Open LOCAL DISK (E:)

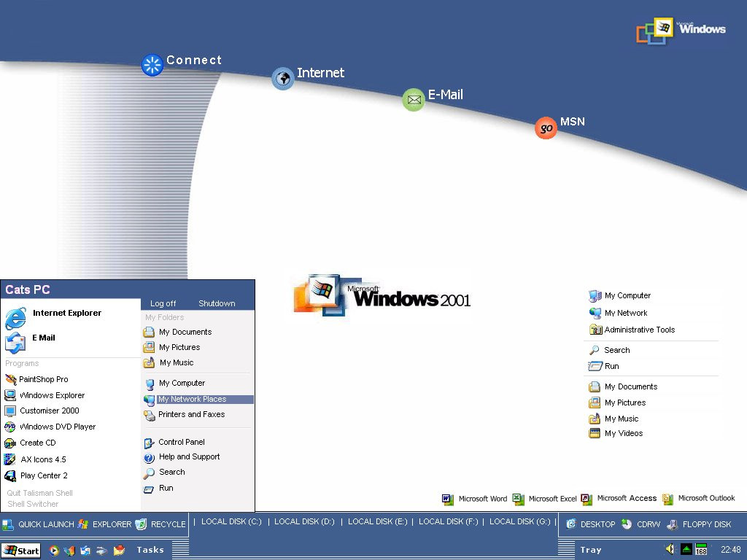coord(378,522)
